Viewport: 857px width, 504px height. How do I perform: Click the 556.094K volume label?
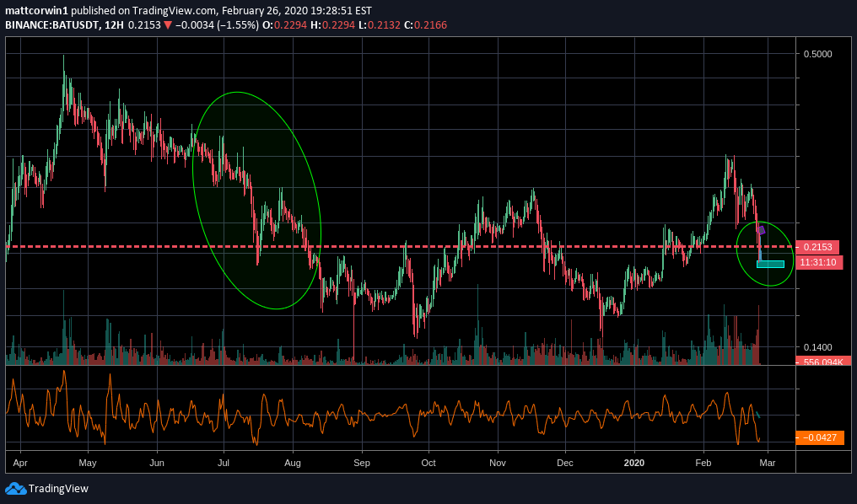point(823,362)
